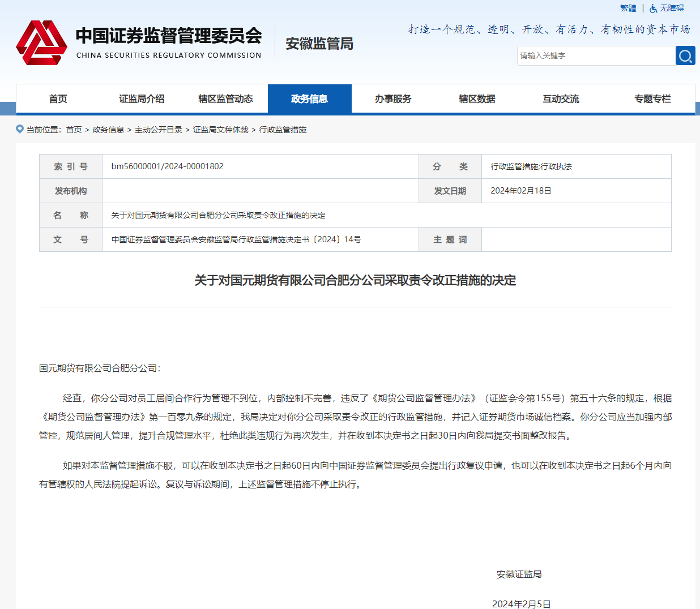Click the issue date 2024年02月18日
The image size is (700, 609).
coord(521,191)
